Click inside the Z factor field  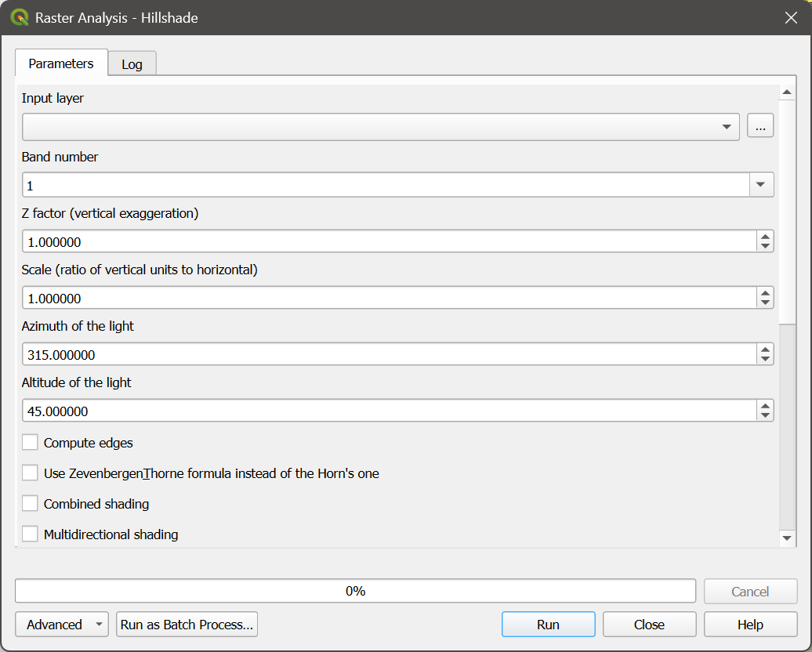[x=390, y=242]
